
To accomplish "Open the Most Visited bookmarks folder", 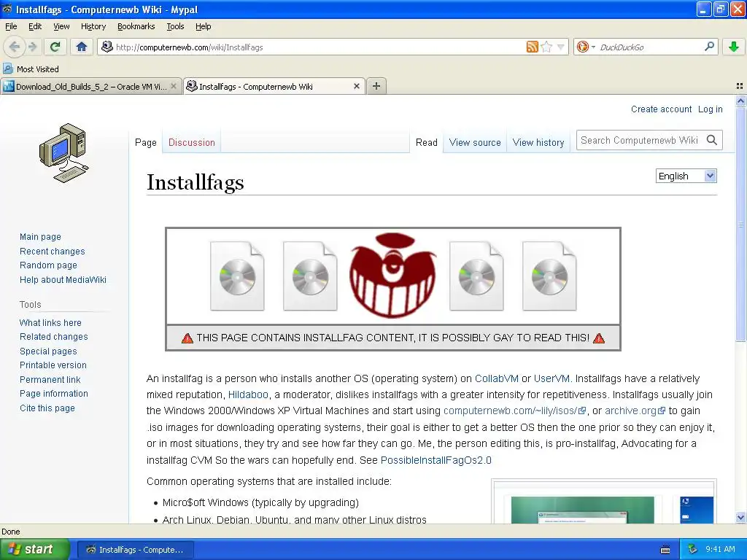I will coord(31,69).
